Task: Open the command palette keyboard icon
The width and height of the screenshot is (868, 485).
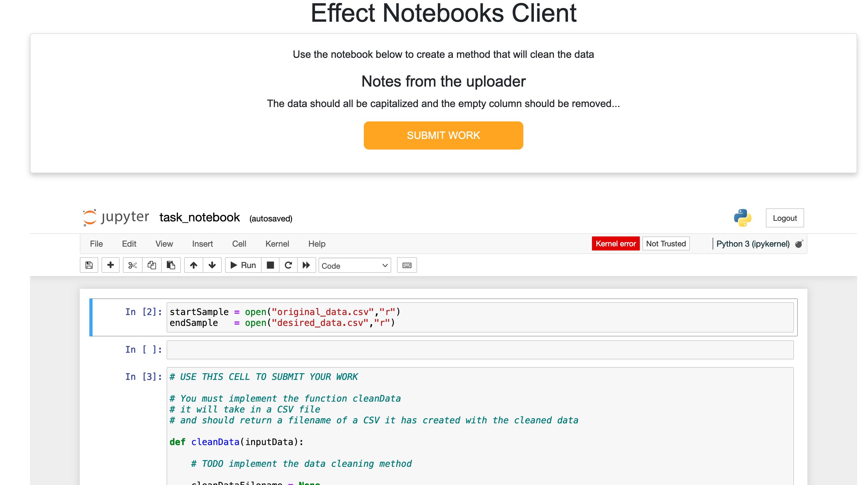Action: (x=407, y=265)
